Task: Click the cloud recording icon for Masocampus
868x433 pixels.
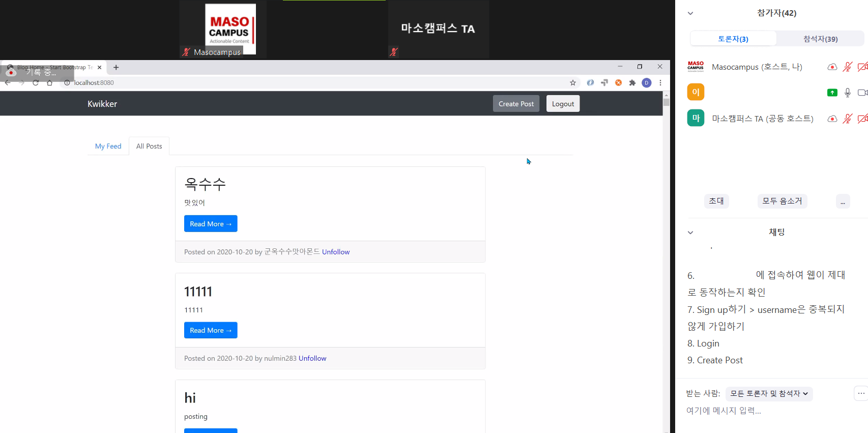Action: pos(832,67)
